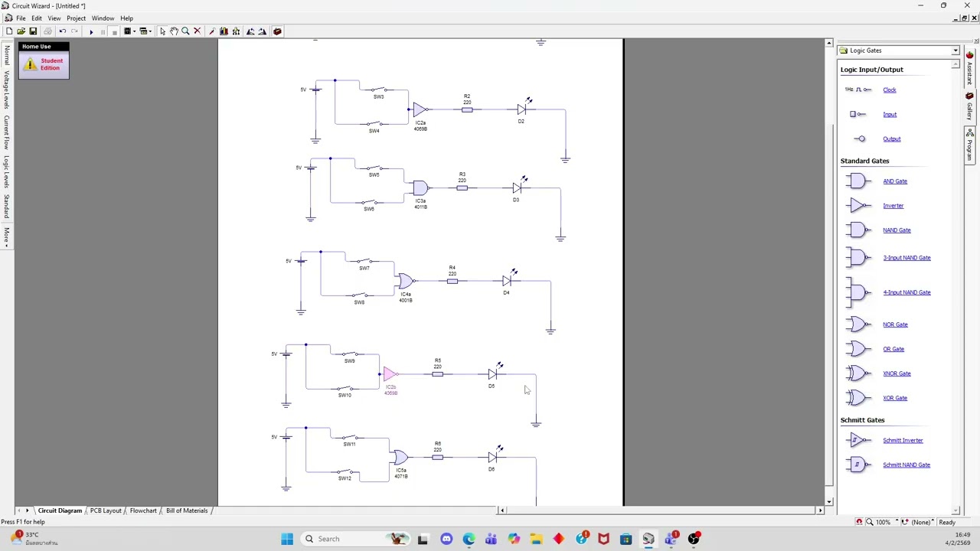Switch to the Flowchart tab

[x=143, y=510]
